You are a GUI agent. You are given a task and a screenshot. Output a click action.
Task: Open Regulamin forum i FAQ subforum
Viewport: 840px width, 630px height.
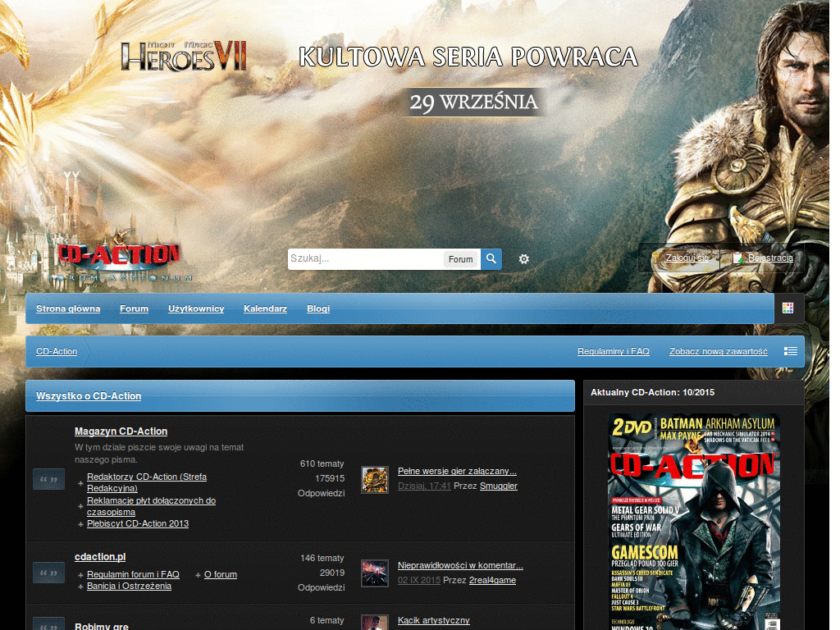coord(133,574)
